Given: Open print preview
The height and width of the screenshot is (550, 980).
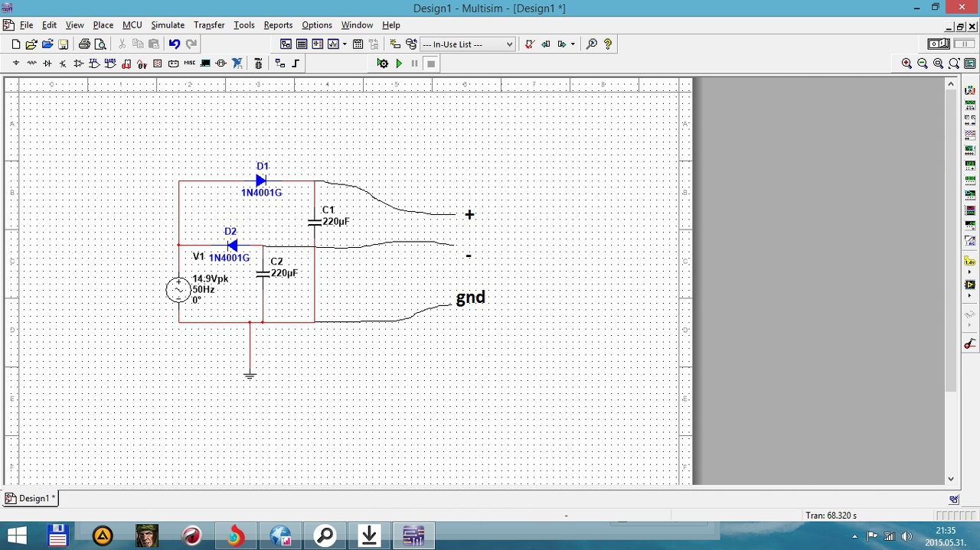Looking at the screenshot, I should [x=100, y=44].
